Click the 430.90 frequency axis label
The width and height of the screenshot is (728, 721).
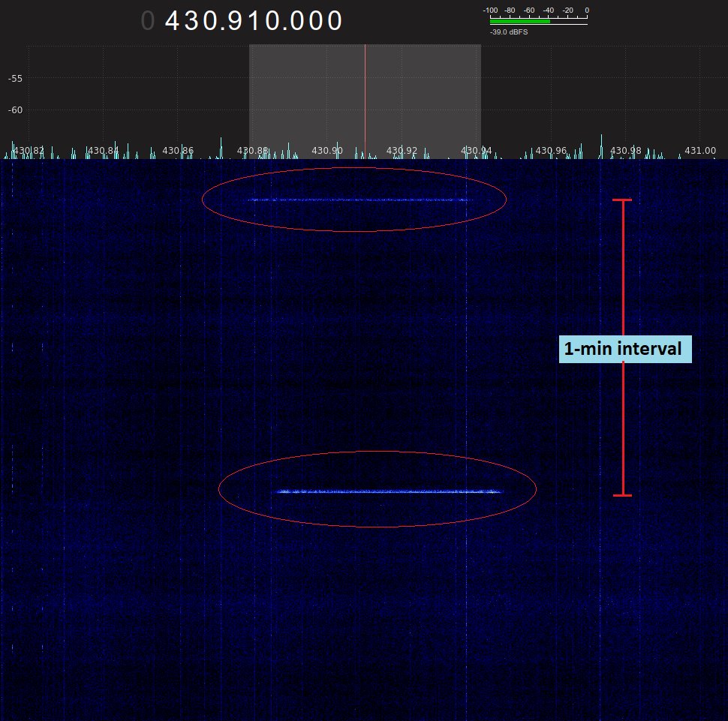click(327, 150)
